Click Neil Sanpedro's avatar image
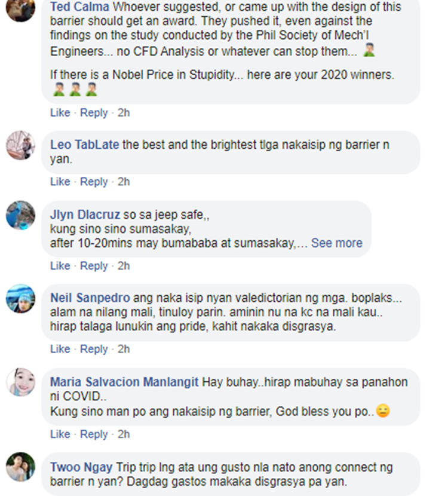The width and height of the screenshot is (448, 496). (20, 298)
